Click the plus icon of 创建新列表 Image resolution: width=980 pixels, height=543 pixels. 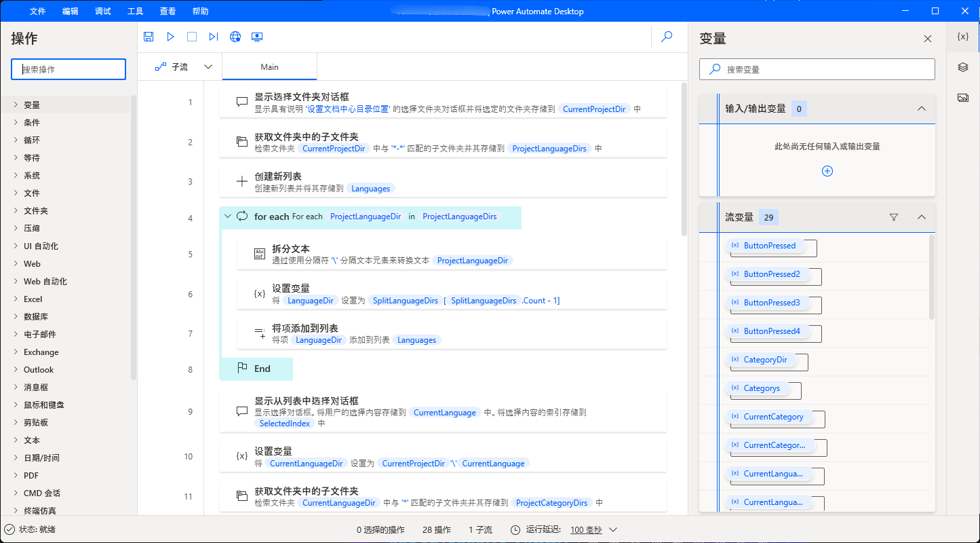pos(242,182)
